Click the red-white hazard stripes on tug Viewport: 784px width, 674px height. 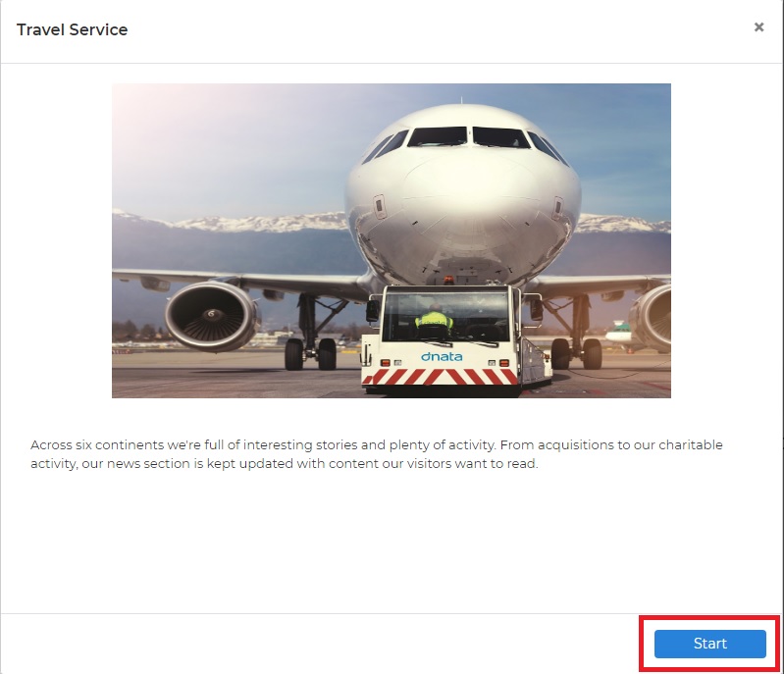tap(440, 377)
